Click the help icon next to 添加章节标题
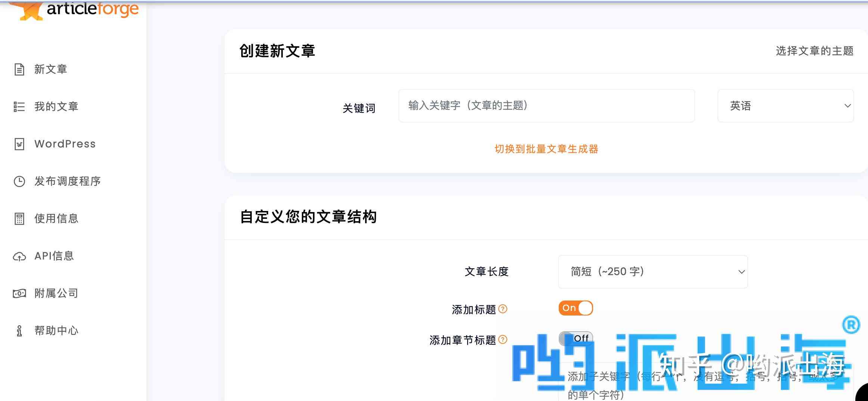868x401 pixels. [x=503, y=340]
